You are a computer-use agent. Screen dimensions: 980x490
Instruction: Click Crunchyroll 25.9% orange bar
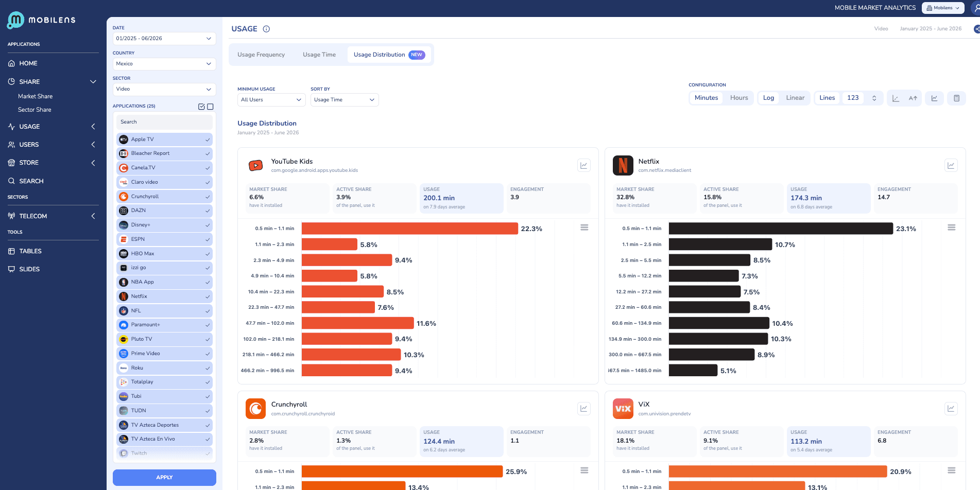point(402,471)
